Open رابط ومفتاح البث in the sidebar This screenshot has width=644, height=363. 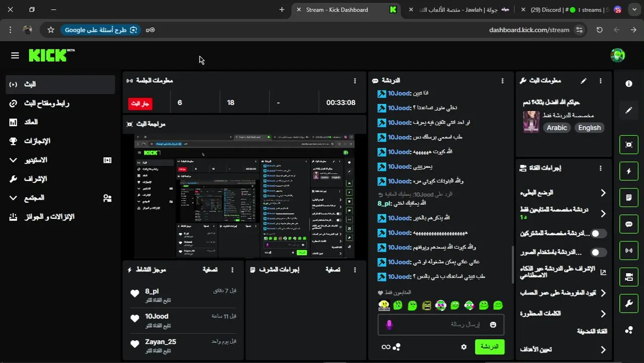coord(60,103)
